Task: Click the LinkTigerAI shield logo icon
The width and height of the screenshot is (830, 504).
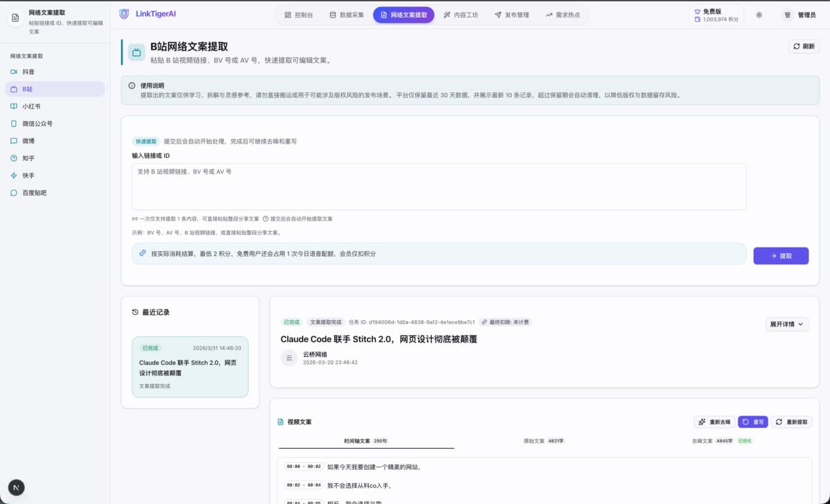Action: tap(124, 14)
